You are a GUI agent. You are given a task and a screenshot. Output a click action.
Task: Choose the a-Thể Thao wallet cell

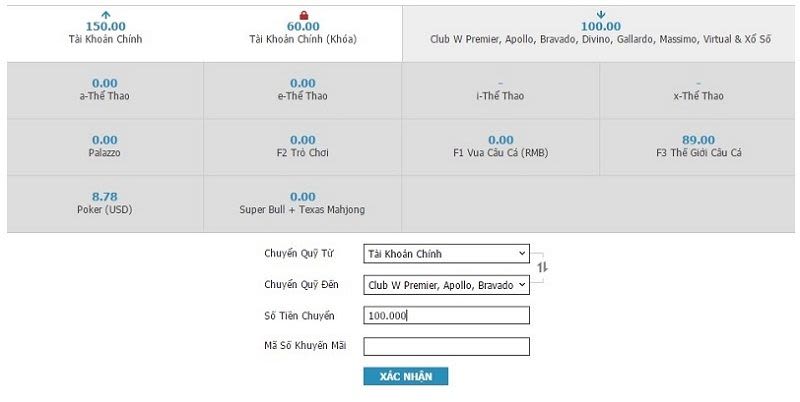click(105, 90)
